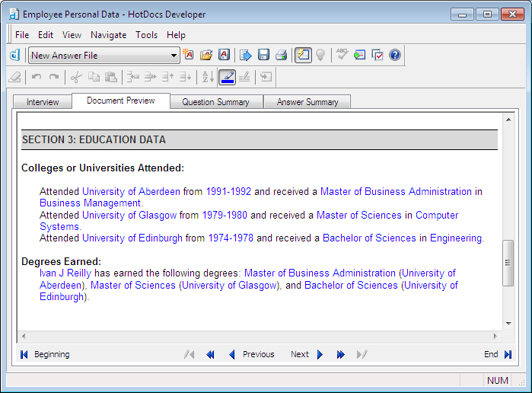Click the Send Document to Word Processor icon

click(245, 55)
